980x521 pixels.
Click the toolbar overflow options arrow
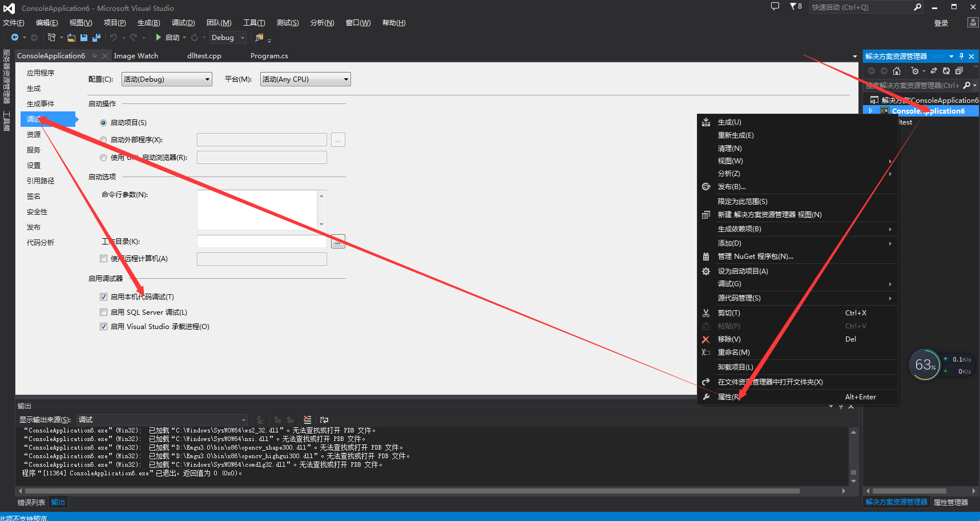[x=269, y=40]
